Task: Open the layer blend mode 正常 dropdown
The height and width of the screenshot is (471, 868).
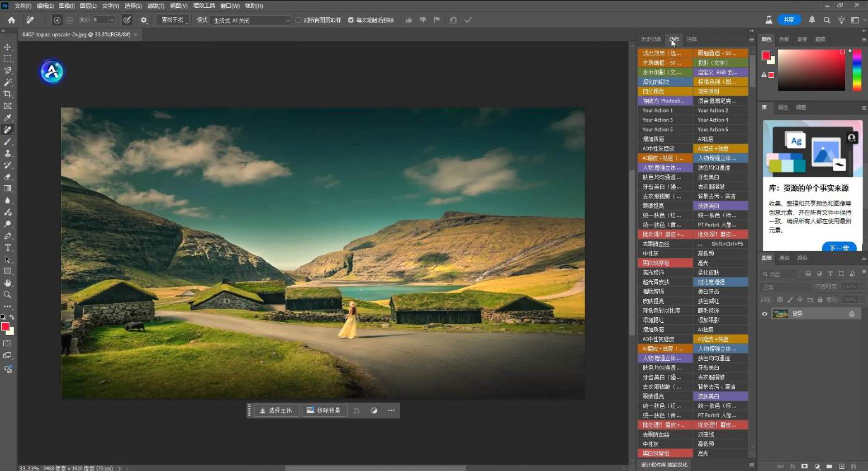Action: coord(786,287)
